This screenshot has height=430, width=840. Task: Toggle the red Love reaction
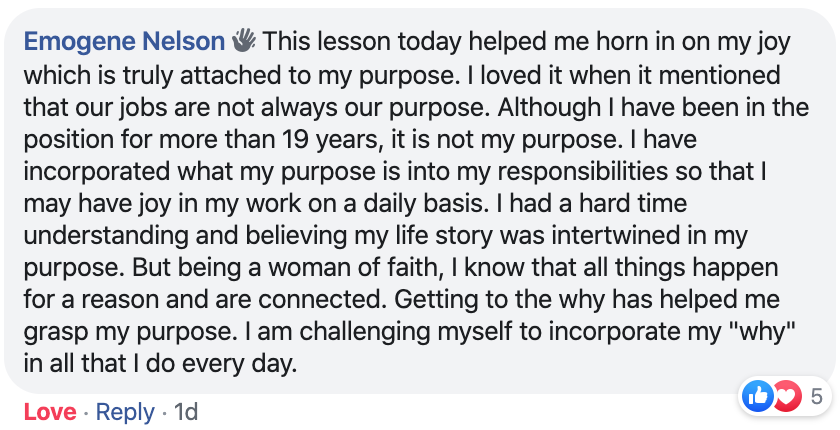(x=50, y=412)
